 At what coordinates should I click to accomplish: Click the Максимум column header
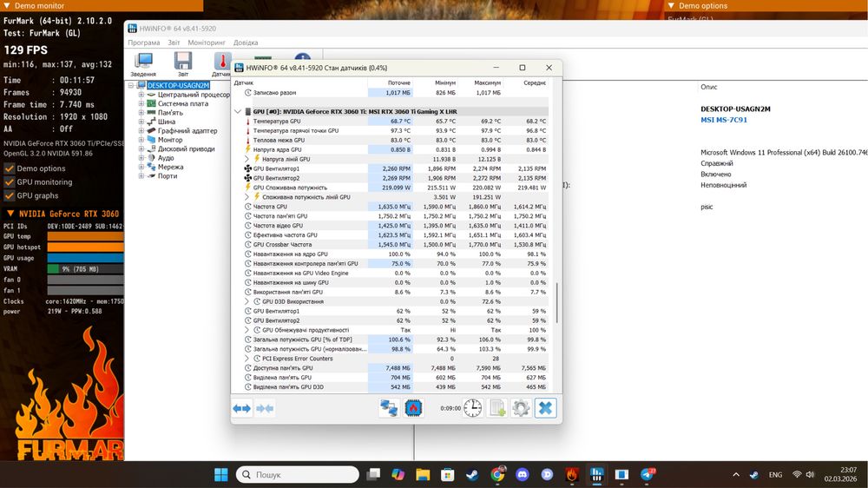tap(481, 82)
